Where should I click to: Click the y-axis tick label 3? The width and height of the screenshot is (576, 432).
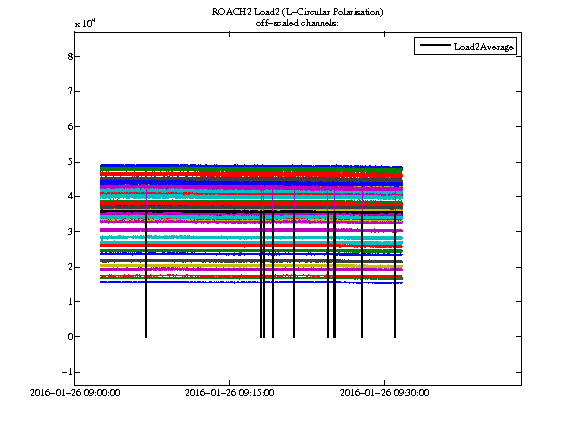pyautogui.click(x=70, y=231)
